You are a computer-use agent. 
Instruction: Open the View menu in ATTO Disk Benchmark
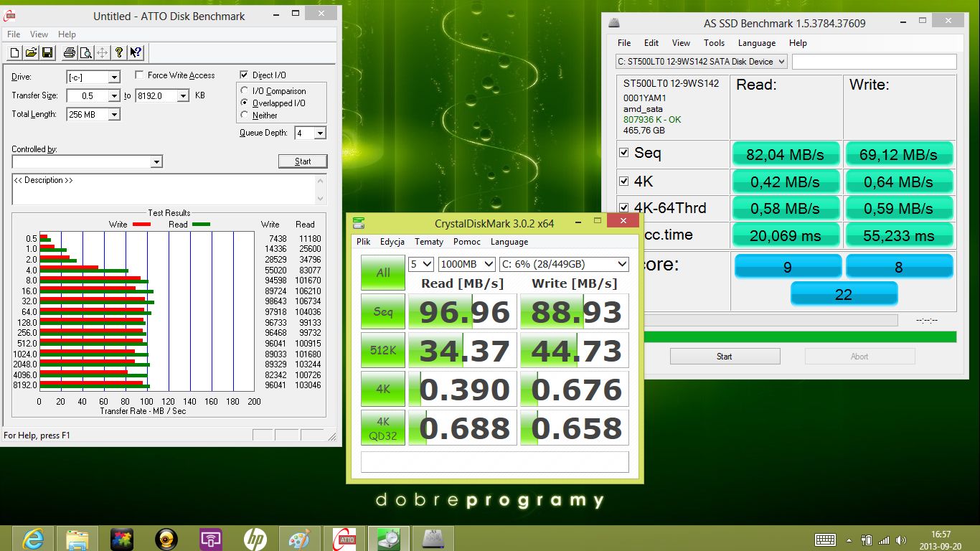click(x=39, y=34)
